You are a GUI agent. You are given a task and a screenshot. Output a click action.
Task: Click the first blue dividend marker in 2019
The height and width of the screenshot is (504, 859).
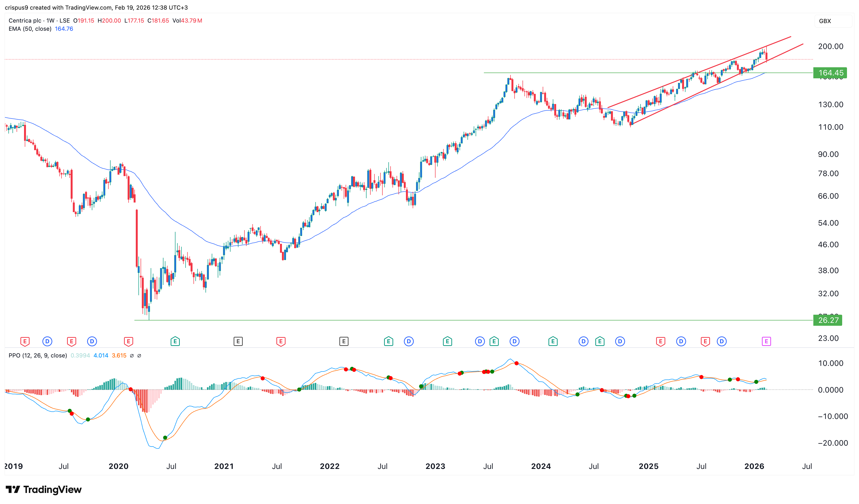47,341
